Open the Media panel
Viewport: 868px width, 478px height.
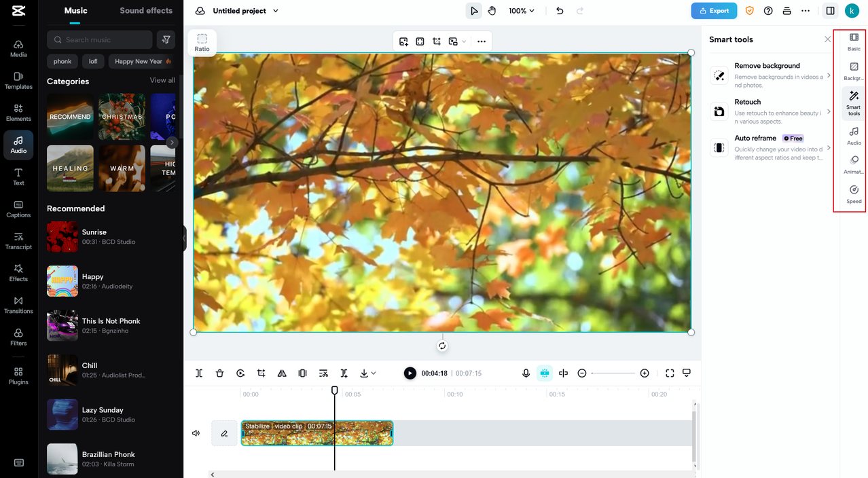(18, 48)
